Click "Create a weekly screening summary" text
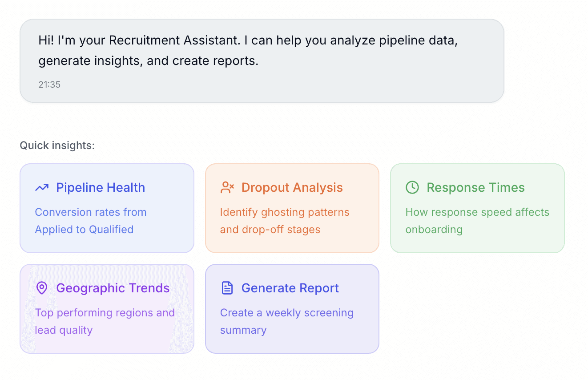 (286, 321)
